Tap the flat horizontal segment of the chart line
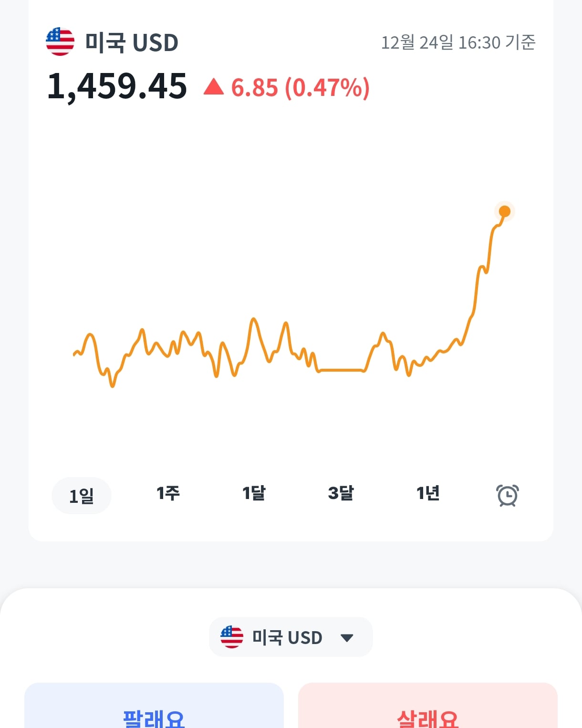Screen dimensions: 582x728 coord(342,370)
